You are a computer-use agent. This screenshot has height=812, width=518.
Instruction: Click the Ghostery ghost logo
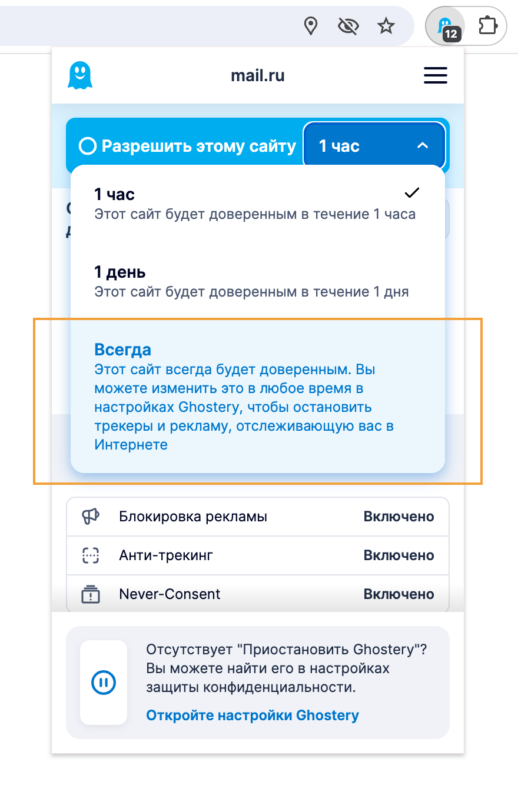coord(80,76)
